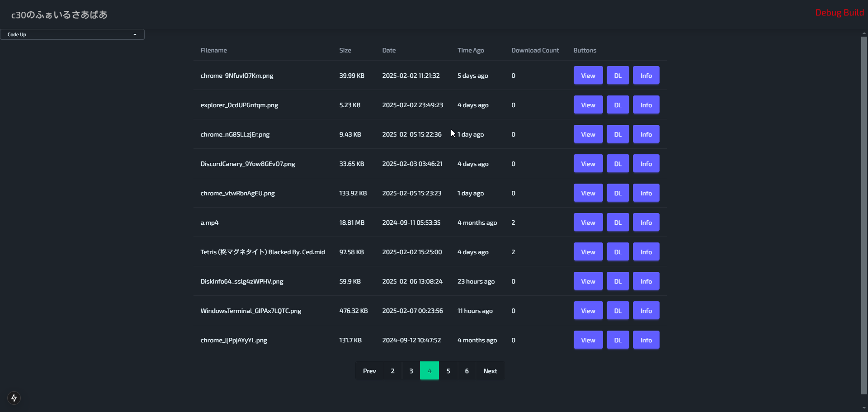Open the Code Up dropdown
The width and height of the screenshot is (868, 412).
click(72, 34)
